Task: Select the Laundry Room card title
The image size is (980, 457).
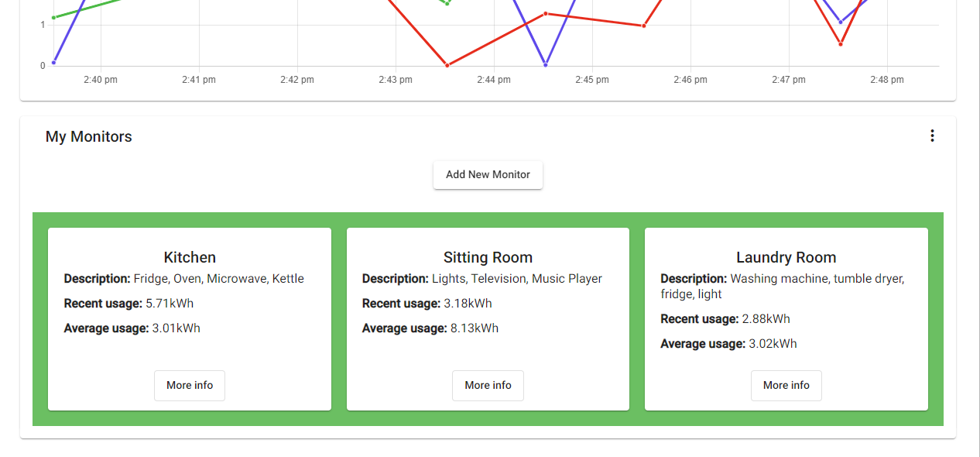Action: click(786, 257)
